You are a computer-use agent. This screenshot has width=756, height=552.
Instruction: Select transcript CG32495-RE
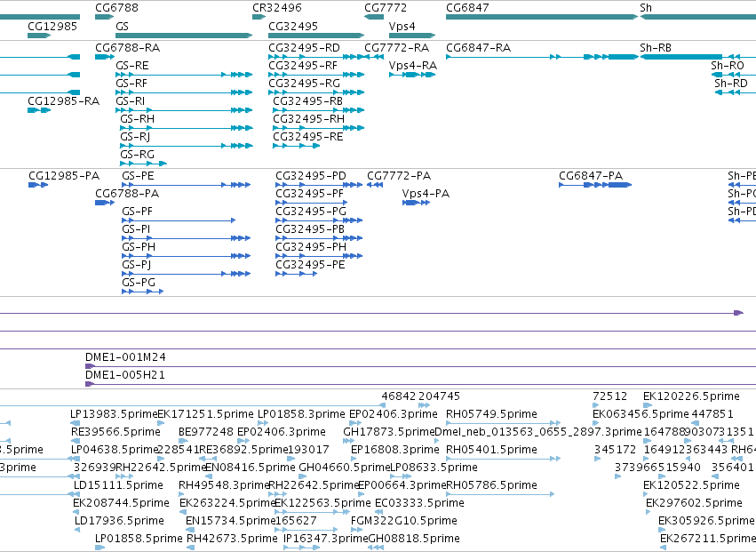pos(296,146)
